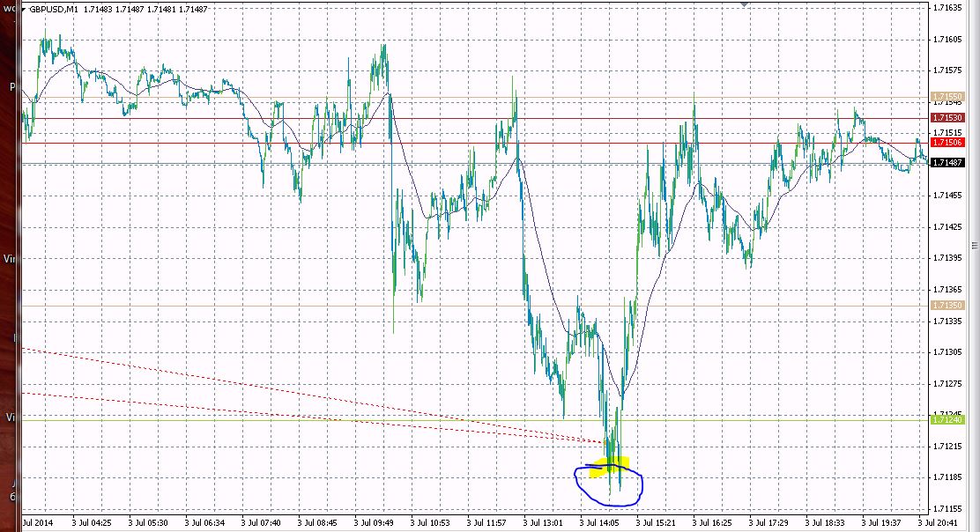This screenshot has width=980, height=532.
Task: Select the 1.71506 red price tag
Action: click(x=947, y=143)
